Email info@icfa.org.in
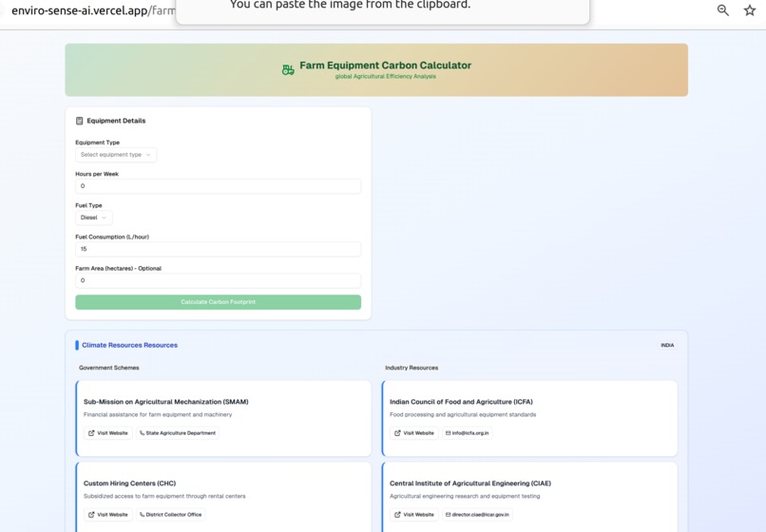Viewport: 766px width, 532px height. tap(467, 433)
